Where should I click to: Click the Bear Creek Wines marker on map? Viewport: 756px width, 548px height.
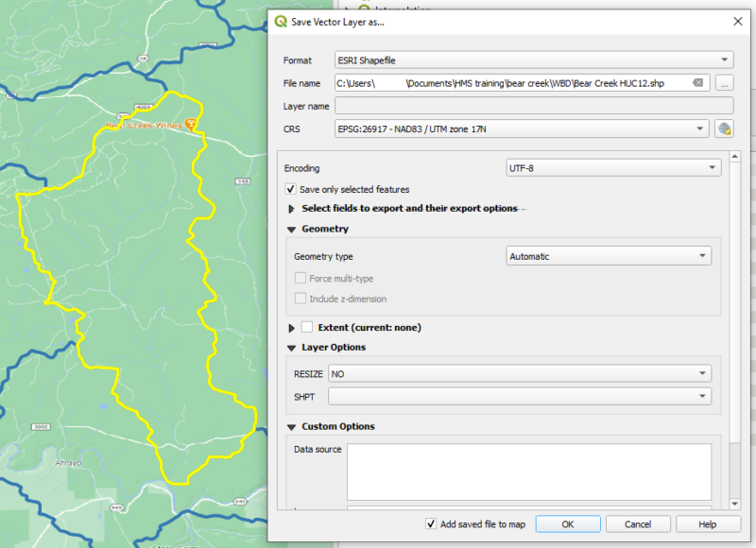coord(192,123)
